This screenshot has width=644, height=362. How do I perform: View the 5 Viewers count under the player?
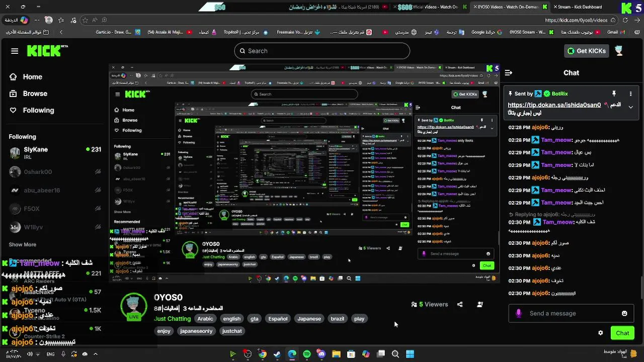pos(429,304)
